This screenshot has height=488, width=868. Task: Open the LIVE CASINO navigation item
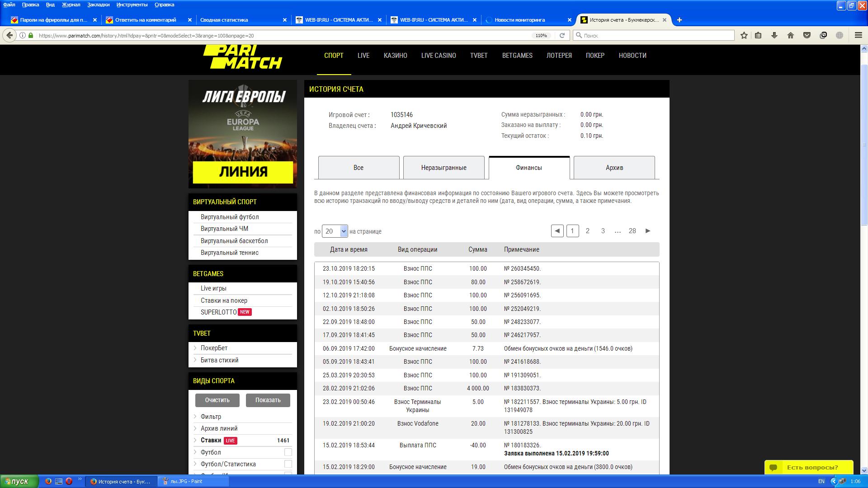(439, 56)
